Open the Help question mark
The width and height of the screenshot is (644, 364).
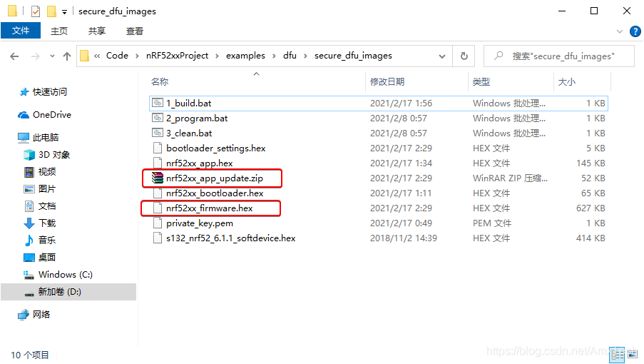click(635, 31)
